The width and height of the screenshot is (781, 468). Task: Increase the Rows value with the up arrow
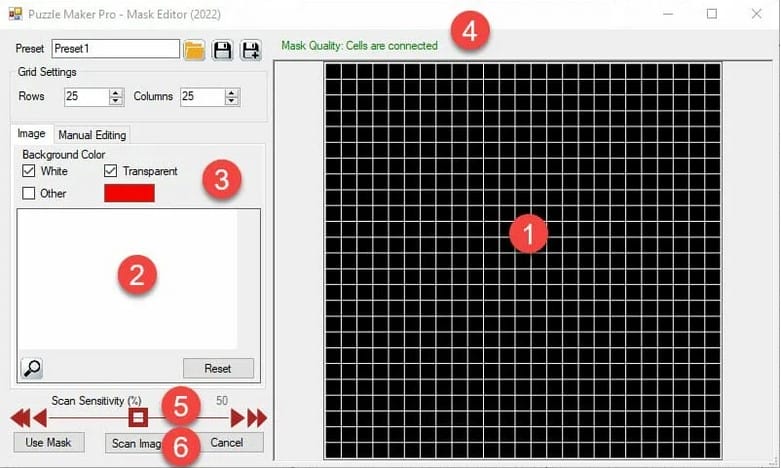point(116,93)
